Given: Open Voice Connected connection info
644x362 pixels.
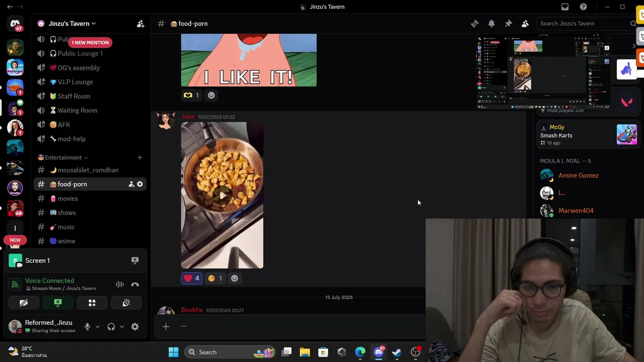Looking at the screenshot, I should pos(49,281).
